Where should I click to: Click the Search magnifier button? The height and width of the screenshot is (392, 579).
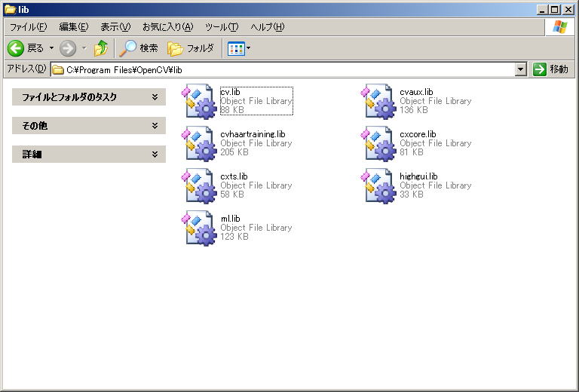click(x=139, y=48)
